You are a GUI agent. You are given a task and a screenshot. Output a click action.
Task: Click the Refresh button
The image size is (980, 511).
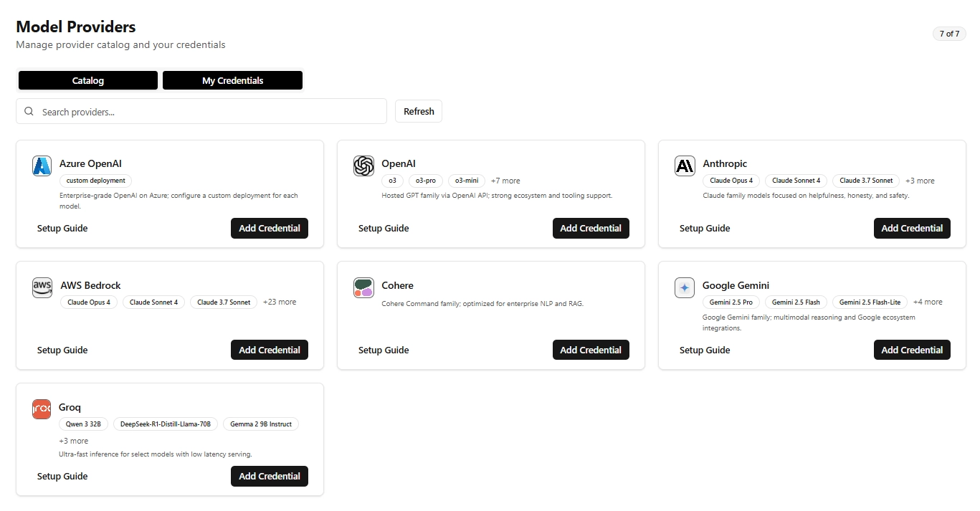point(418,111)
